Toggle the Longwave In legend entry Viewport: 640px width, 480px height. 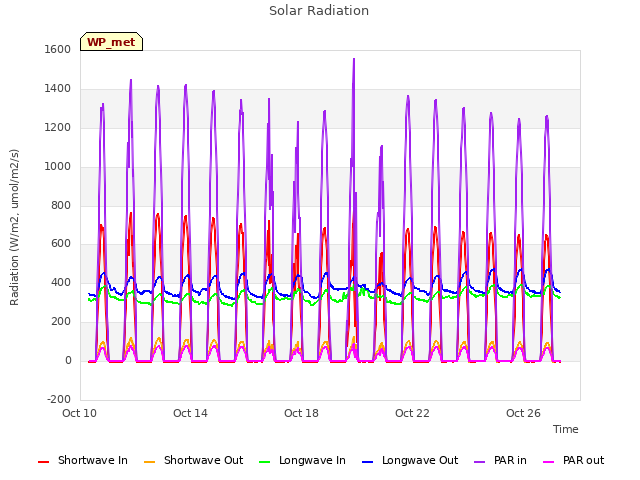[x=302, y=460]
